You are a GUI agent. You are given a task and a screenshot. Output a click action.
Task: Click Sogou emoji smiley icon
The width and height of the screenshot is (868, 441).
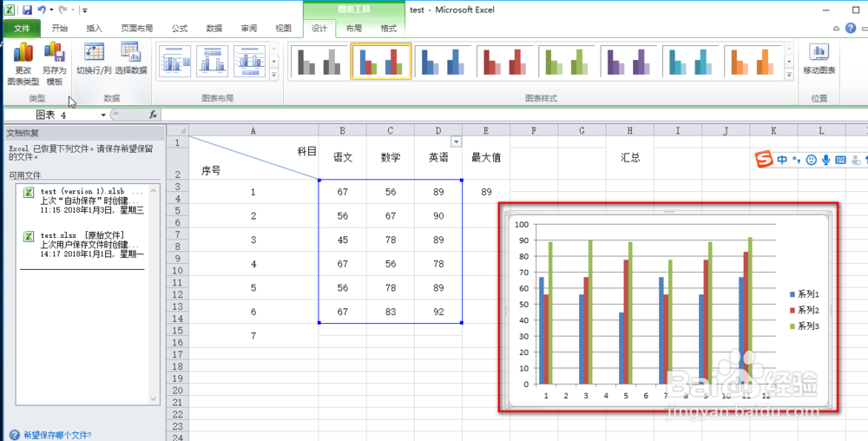[x=812, y=160]
